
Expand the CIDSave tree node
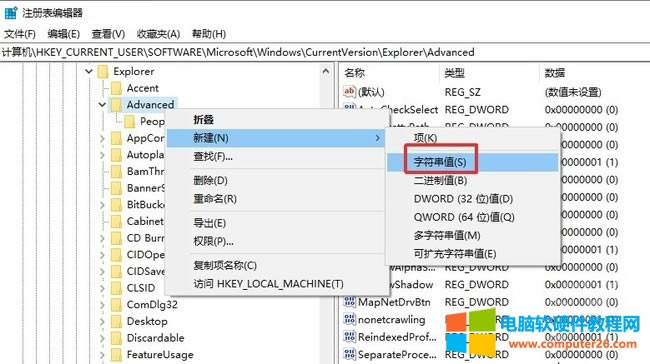tap(102, 271)
